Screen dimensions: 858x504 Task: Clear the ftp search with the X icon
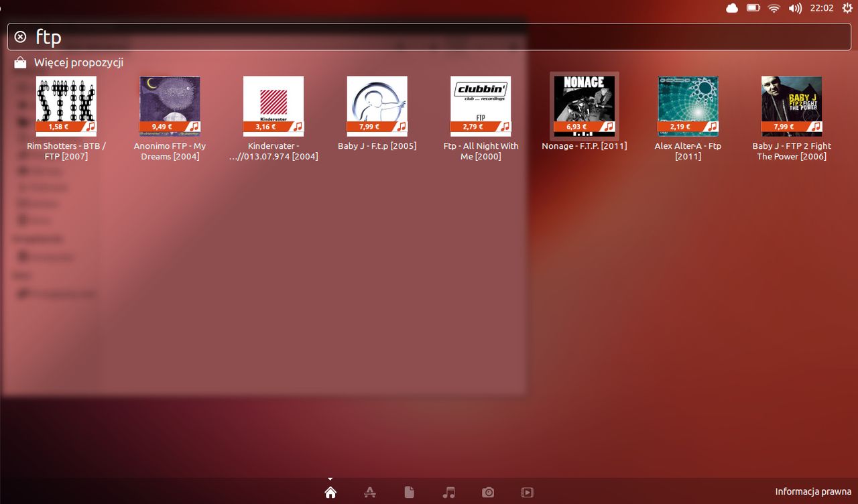20,37
